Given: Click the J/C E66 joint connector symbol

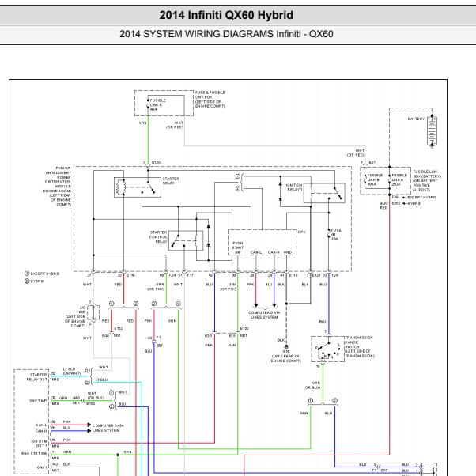Looking at the screenshot, I should tap(93, 312).
